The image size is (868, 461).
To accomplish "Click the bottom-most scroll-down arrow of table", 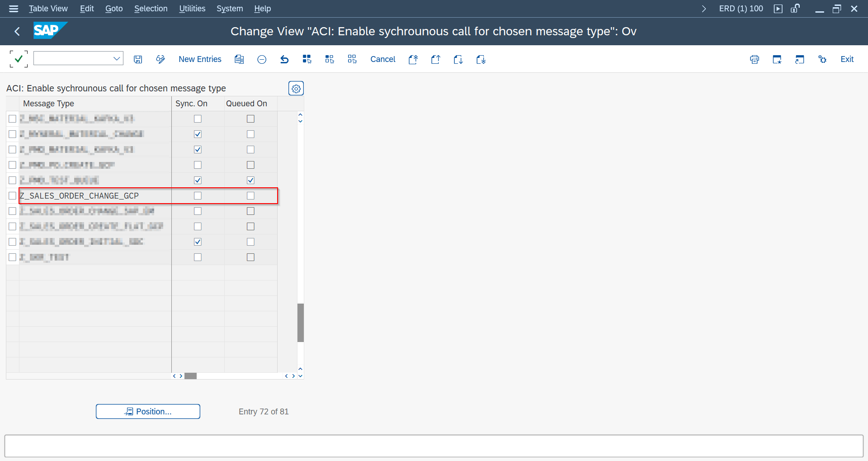I will [300, 376].
